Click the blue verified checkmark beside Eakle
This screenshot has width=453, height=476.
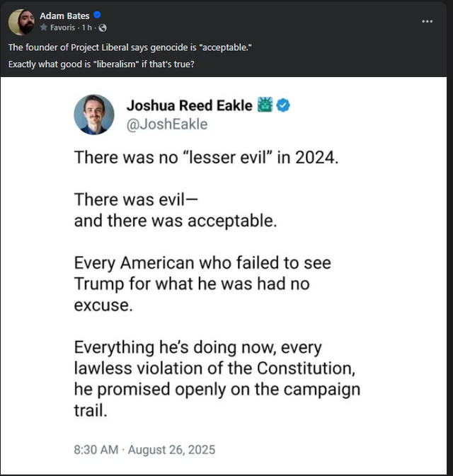pyautogui.click(x=282, y=105)
